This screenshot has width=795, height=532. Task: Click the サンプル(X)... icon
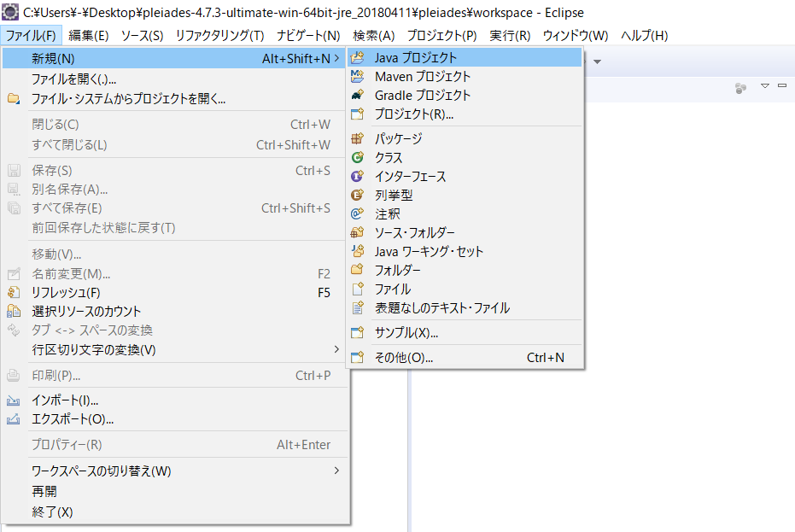[358, 333]
